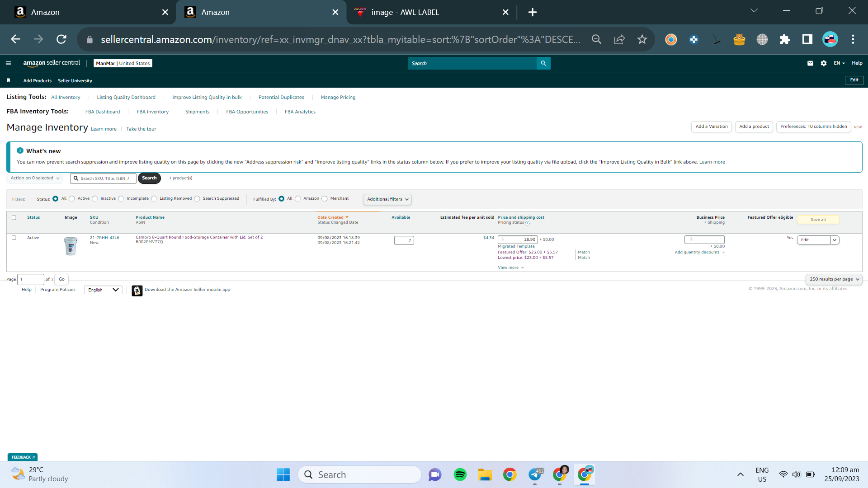Open the English language dropdown in the footer
Viewport: 868px width, 488px height.
103,290
